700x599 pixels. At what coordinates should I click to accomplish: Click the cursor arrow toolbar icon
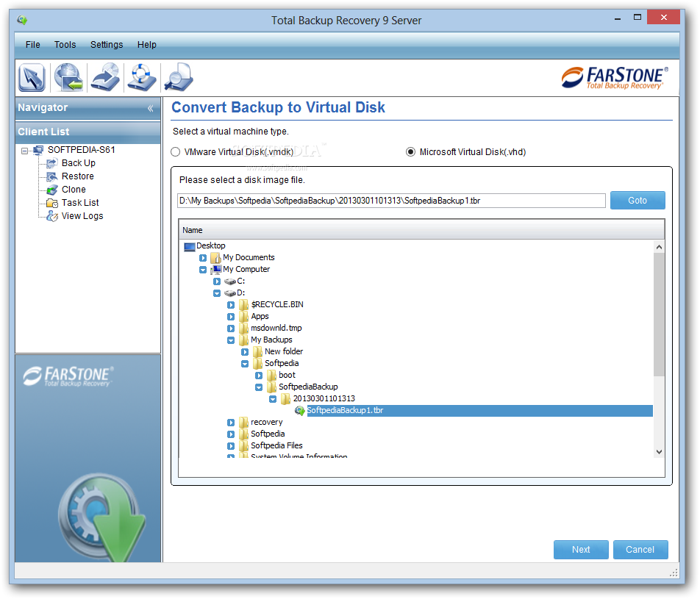[x=32, y=77]
